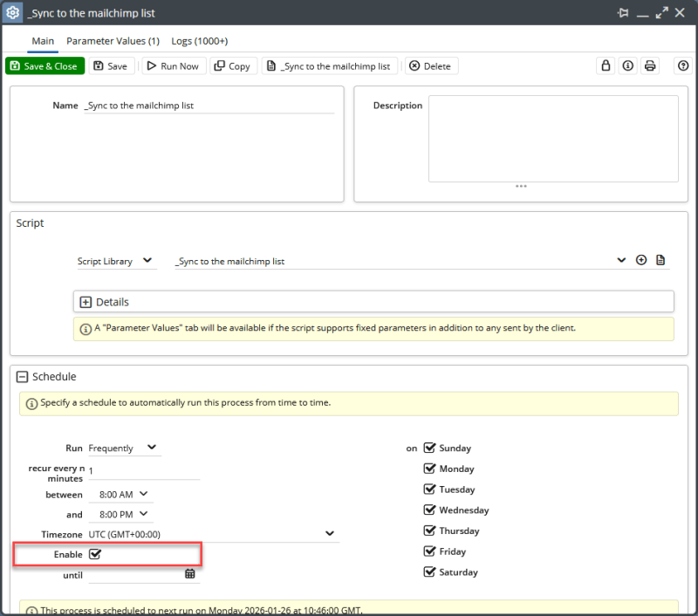Collapse the Schedule section

[x=23, y=377]
